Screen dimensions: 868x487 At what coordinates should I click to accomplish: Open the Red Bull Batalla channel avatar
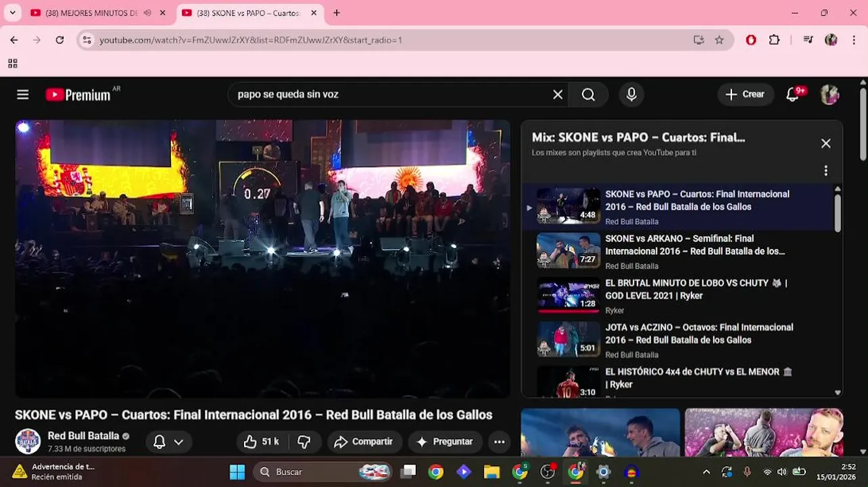pyautogui.click(x=28, y=442)
